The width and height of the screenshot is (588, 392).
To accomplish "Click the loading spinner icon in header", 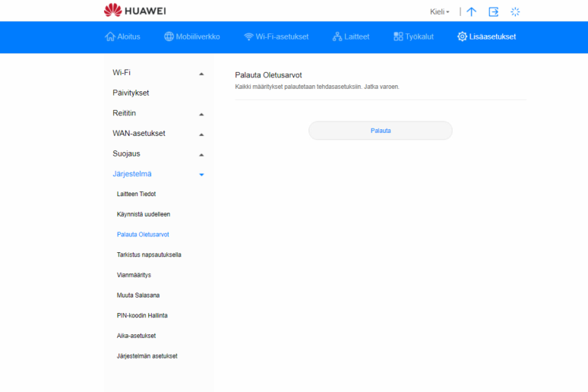I will (x=515, y=11).
